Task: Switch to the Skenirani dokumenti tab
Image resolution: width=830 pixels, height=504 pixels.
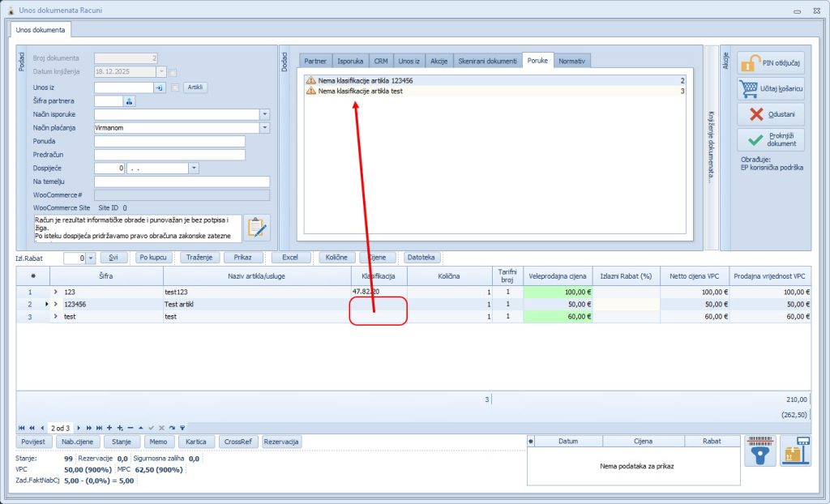Action: point(487,61)
